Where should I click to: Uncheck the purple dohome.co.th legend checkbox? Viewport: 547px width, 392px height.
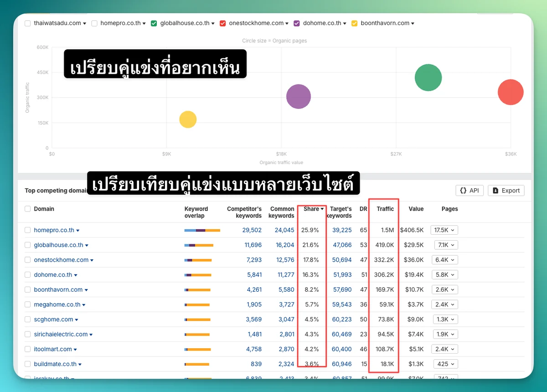coord(297,23)
